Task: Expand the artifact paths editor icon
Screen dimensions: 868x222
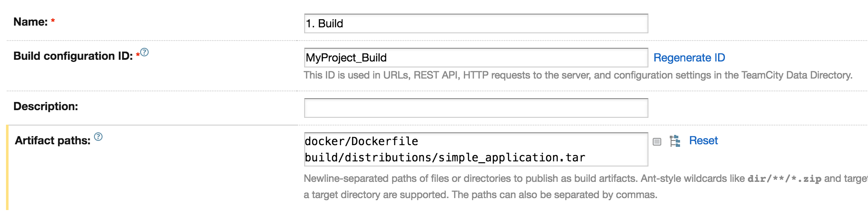Action: (657, 142)
